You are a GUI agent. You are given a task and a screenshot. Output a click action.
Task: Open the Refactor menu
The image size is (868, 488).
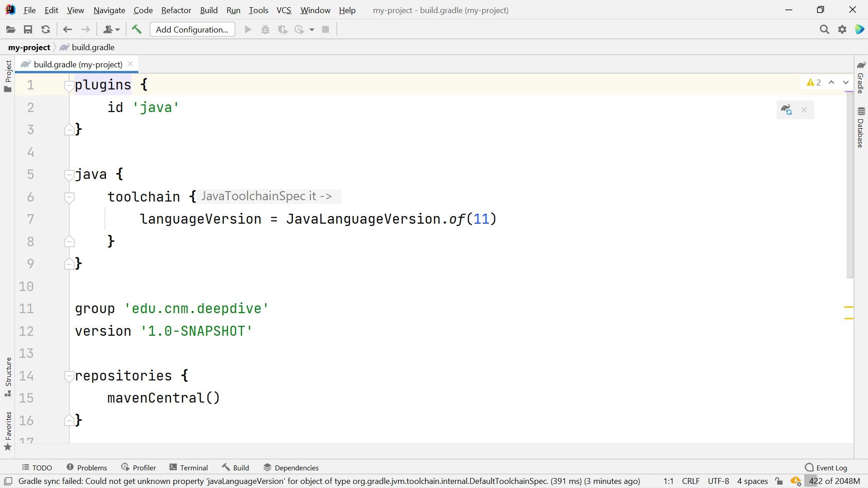coord(176,10)
